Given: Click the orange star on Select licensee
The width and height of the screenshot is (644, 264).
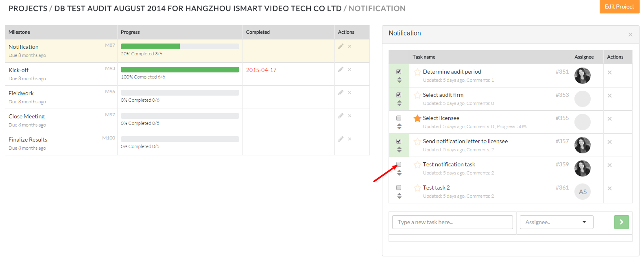Looking at the screenshot, I should pyautogui.click(x=417, y=118).
